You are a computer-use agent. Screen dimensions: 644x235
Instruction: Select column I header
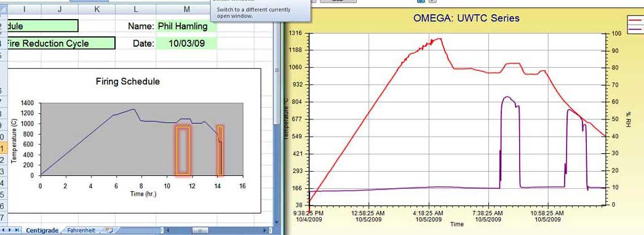coord(25,9)
